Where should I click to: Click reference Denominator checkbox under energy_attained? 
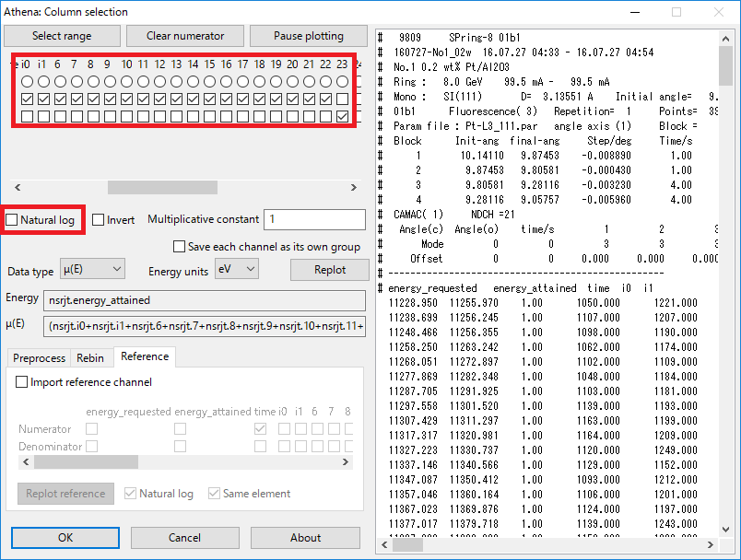(x=180, y=446)
